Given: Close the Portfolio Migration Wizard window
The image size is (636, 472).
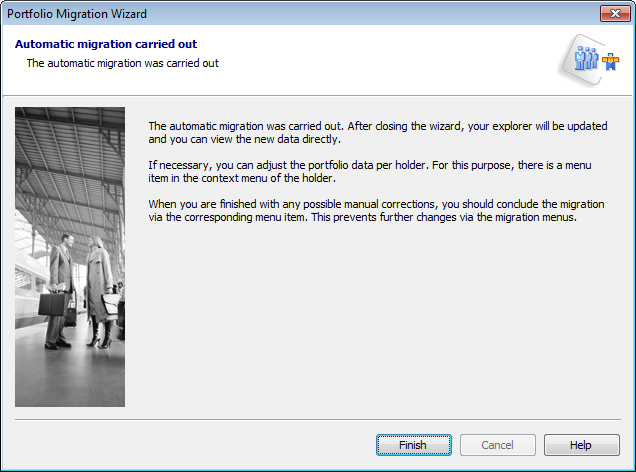Looking at the screenshot, I should 613,13.
